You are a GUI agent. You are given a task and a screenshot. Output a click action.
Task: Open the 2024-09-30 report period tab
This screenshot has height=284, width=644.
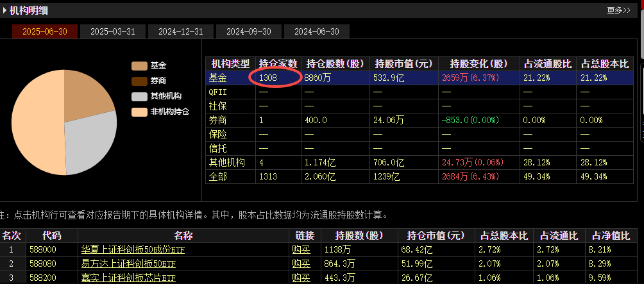248,31
